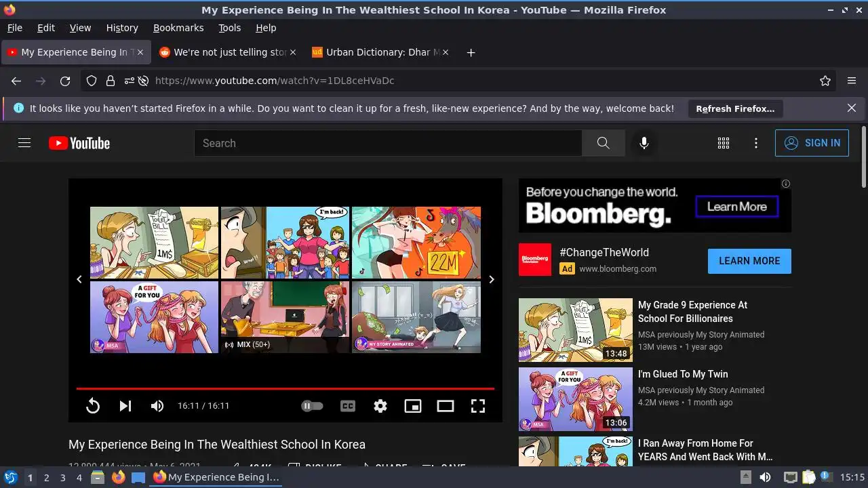Show next end-screen suggestions arrow

(492, 279)
